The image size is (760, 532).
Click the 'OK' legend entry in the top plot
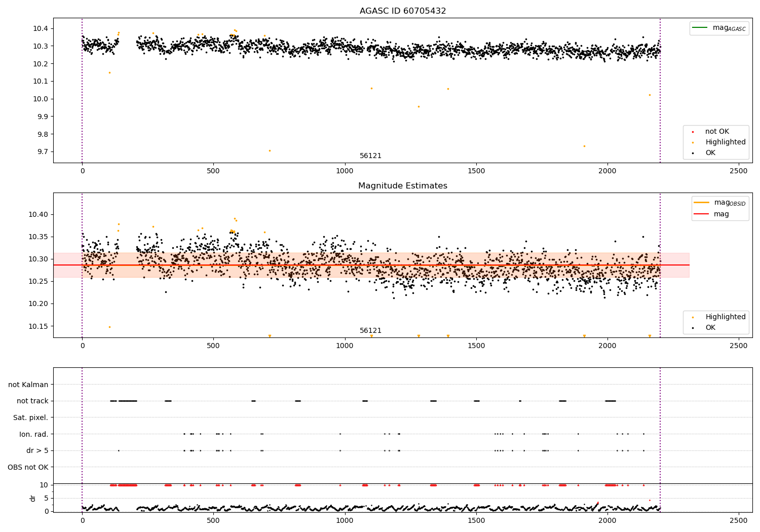710,153
